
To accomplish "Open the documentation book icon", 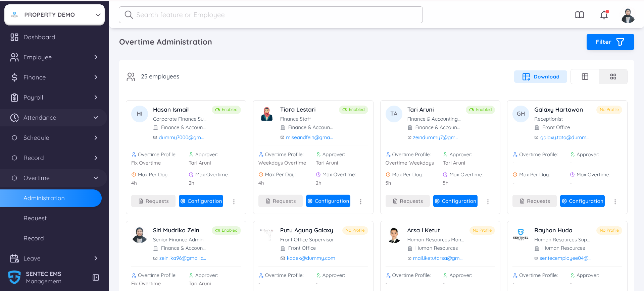I will 580,15.
